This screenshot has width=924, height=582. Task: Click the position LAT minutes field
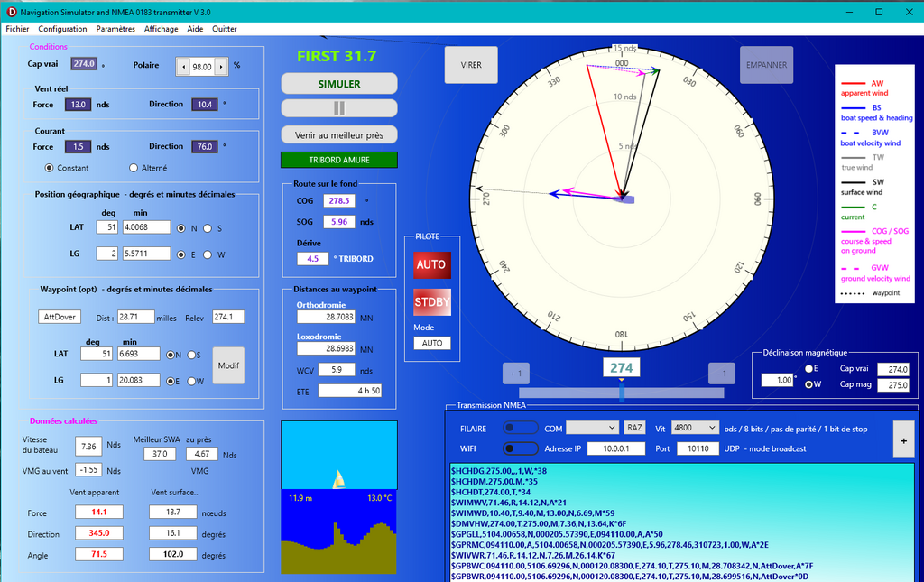146,226
